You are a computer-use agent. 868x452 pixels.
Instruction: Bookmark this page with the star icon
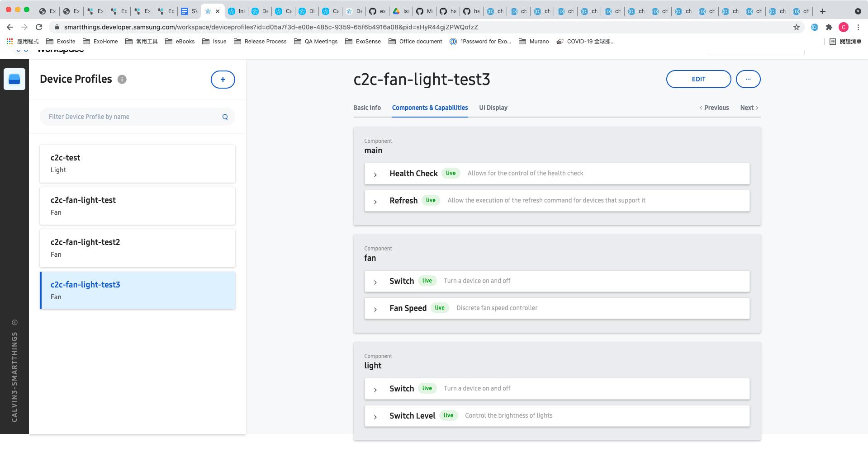pyautogui.click(x=797, y=27)
